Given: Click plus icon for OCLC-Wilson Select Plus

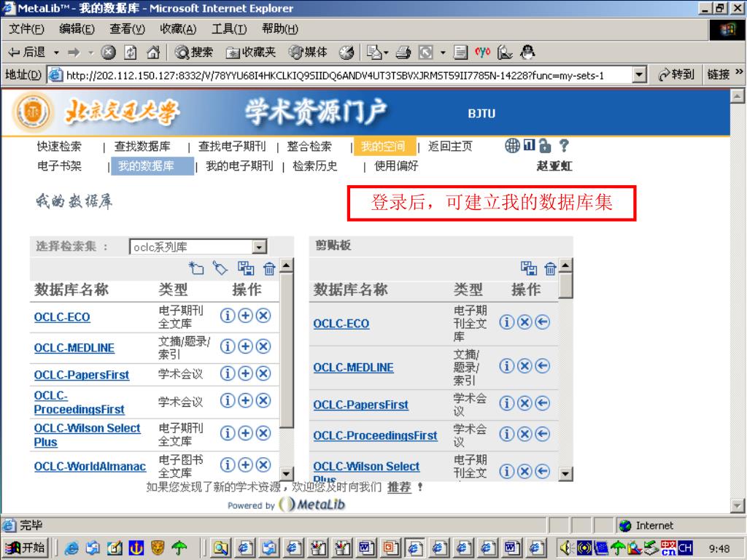Looking at the screenshot, I should coord(245,433).
